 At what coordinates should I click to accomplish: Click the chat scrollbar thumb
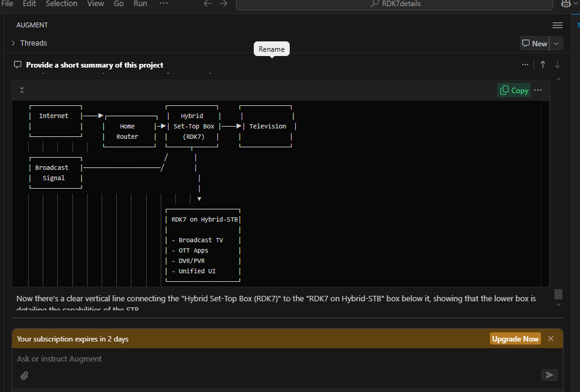pyautogui.click(x=558, y=295)
